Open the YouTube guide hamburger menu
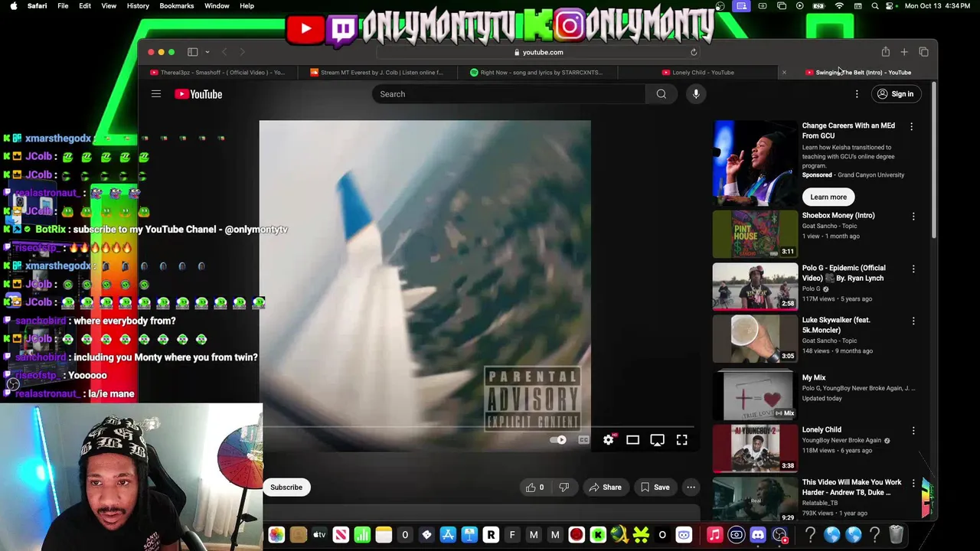The height and width of the screenshot is (551, 980). pos(156,94)
